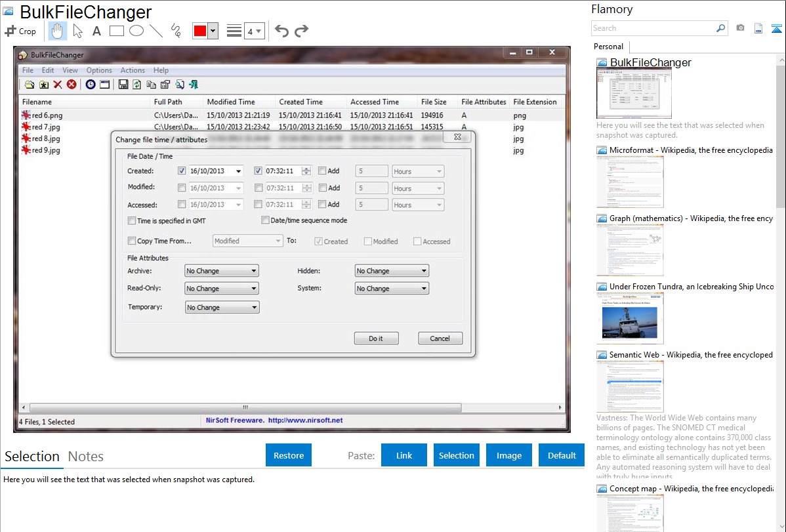The image size is (786, 532).
Task: Open the System attribute dropdown
Action: (392, 289)
